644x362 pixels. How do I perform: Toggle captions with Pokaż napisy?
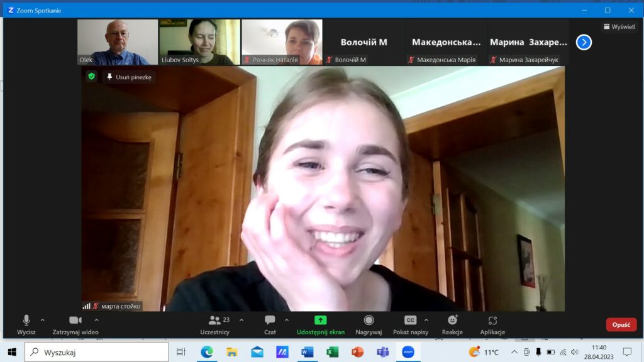(410, 325)
